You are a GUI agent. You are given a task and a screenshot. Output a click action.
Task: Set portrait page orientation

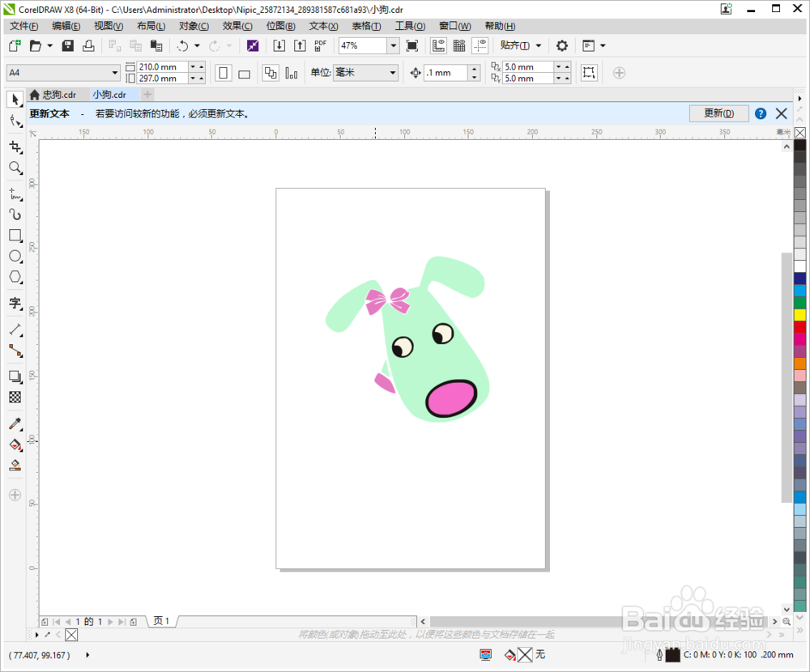pos(224,73)
